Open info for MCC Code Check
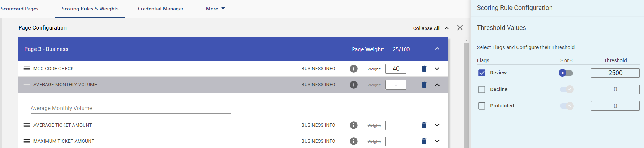644x148 pixels. (353, 69)
